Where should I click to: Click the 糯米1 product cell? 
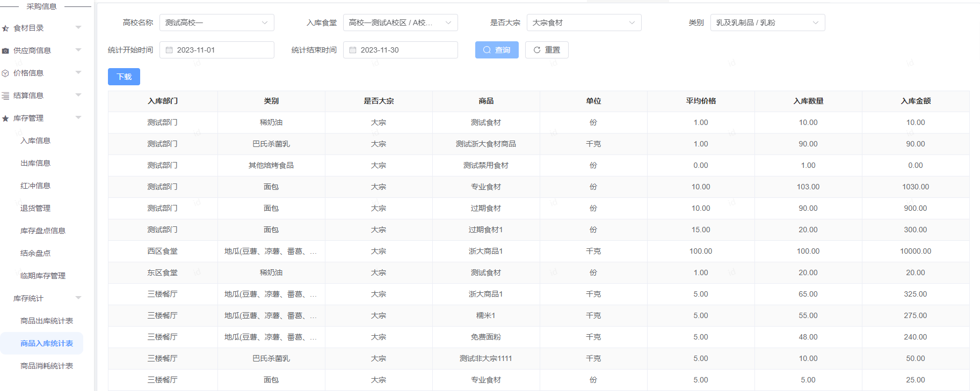[486, 315]
